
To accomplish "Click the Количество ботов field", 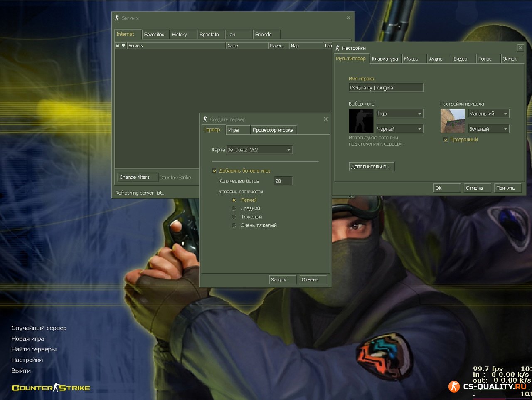I will tap(283, 181).
